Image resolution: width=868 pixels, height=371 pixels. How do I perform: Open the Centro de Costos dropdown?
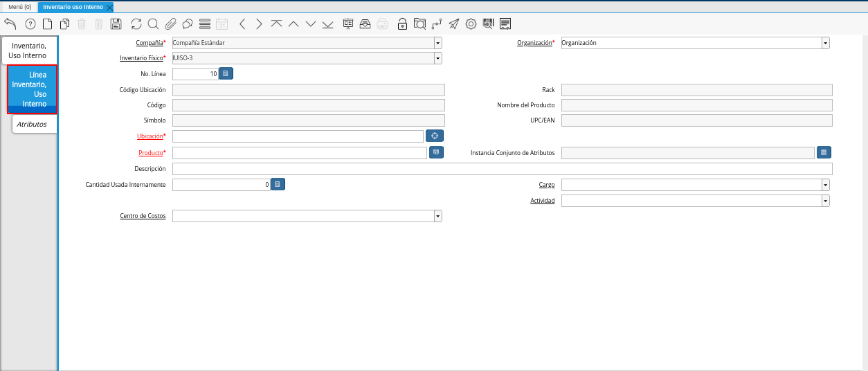pos(437,216)
